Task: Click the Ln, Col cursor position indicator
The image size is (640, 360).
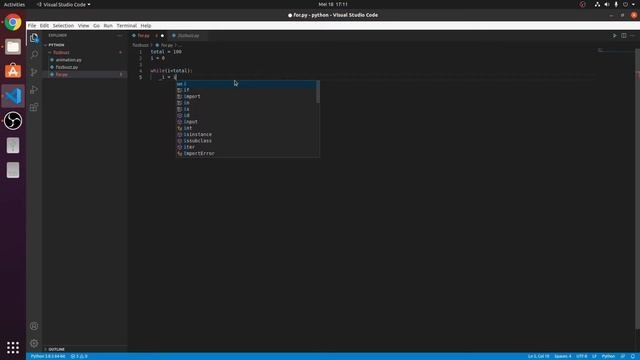Action: coord(538,356)
